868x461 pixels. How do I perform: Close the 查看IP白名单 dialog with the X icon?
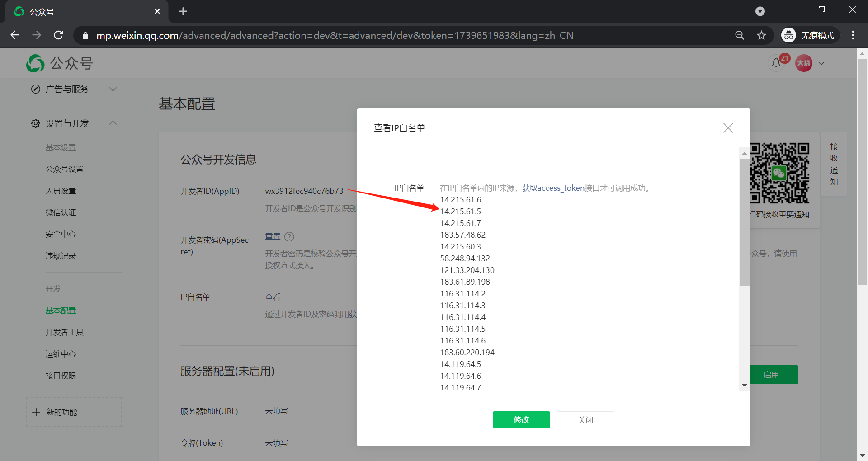728,128
